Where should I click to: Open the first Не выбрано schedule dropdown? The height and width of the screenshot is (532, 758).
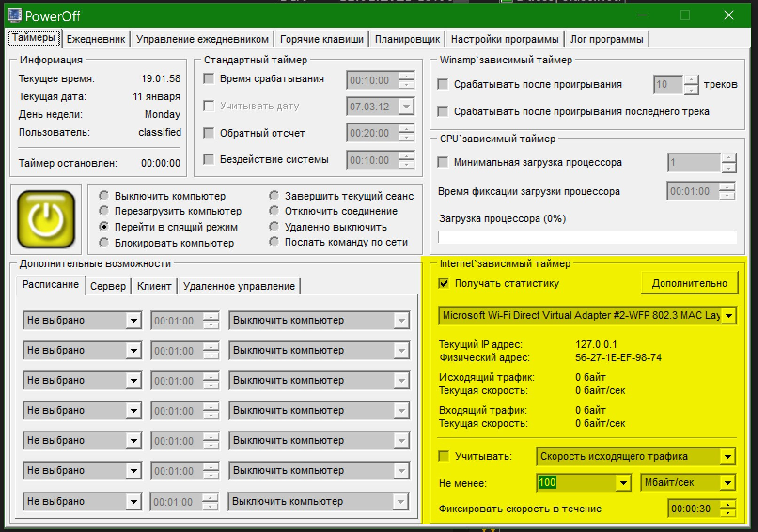(x=134, y=320)
